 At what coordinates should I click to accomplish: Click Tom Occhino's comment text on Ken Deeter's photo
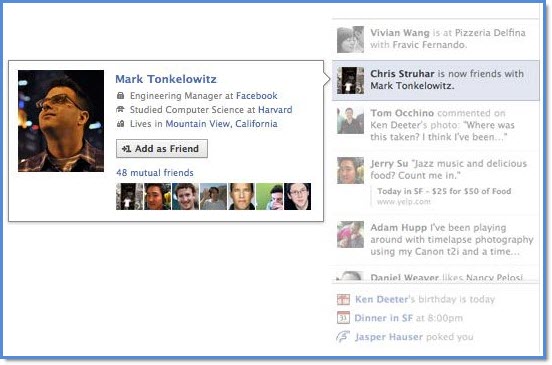(442, 131)
